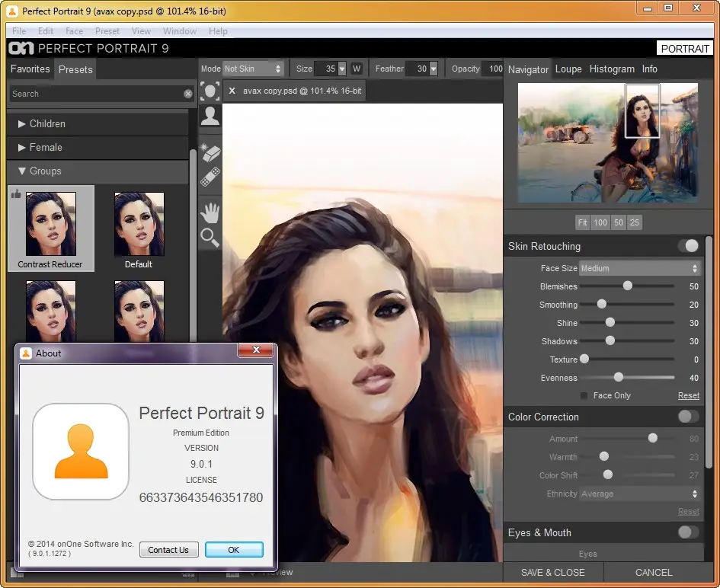
Task: Click the Feather value field showing 30
Action: point(418,69)
